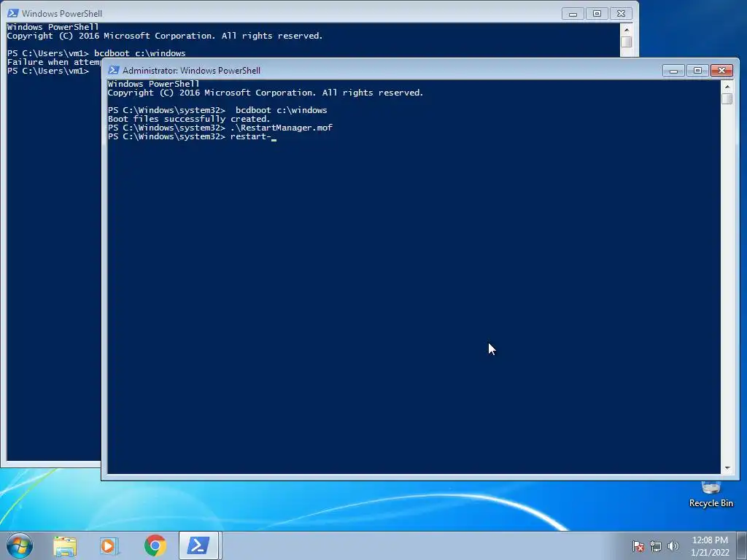Click the background PowerShell scrollbar thumb
The width and height of the screenshot is (747, 560).
(x=627, y=42)
